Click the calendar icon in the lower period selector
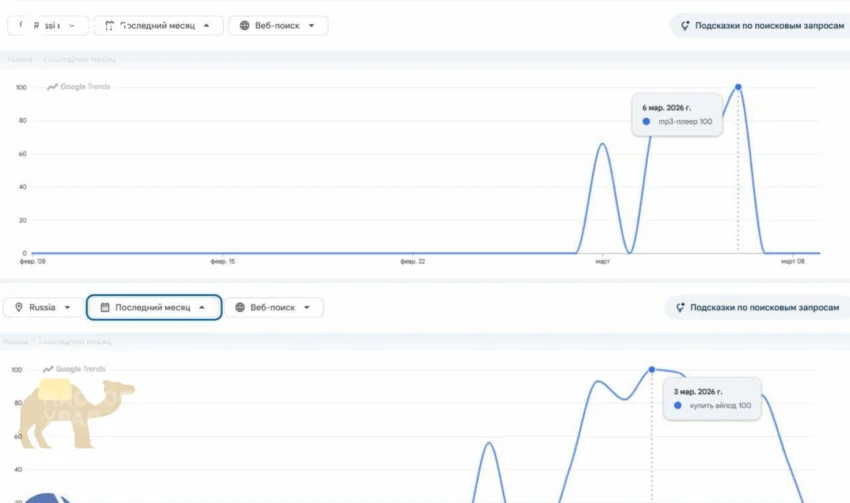The width and height of the screenshot is (850, 503). pos(105,307)
